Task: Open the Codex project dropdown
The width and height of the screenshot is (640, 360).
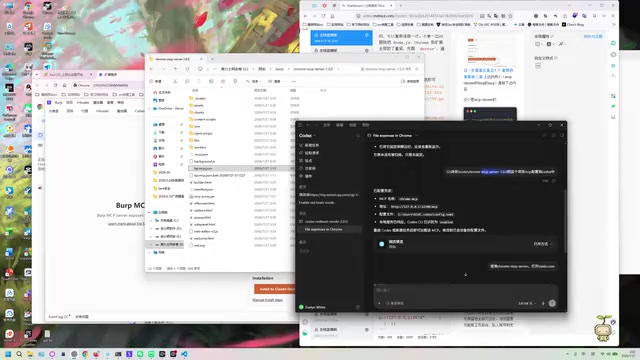Action: click(x=307, y=136)
